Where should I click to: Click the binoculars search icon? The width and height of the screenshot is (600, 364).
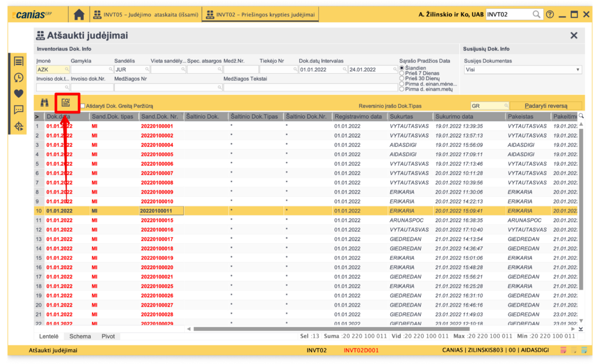pyautogui.click(x=45, y=103)
